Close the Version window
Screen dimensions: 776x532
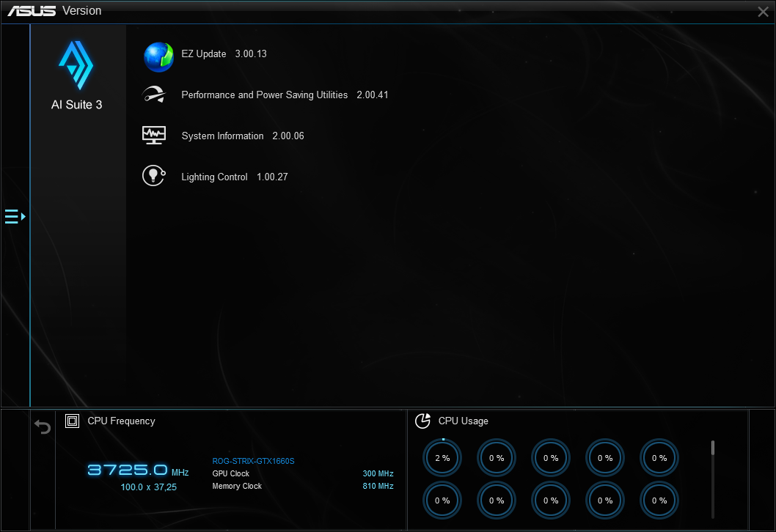point(763,12)
